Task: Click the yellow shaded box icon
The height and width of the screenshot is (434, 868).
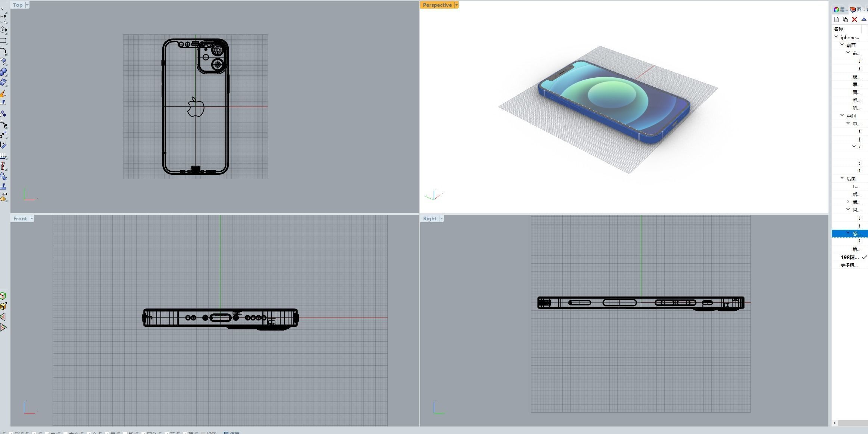Action: coord(3,307)
